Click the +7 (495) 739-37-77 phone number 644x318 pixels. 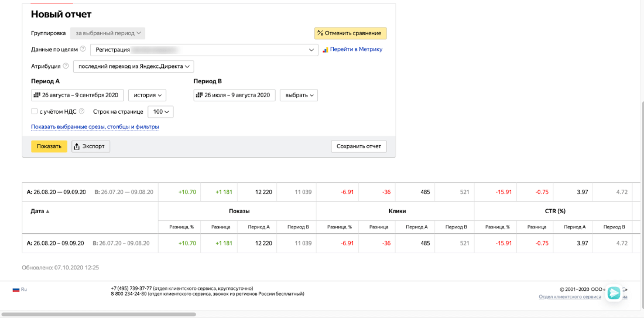(x=131, y=288)
